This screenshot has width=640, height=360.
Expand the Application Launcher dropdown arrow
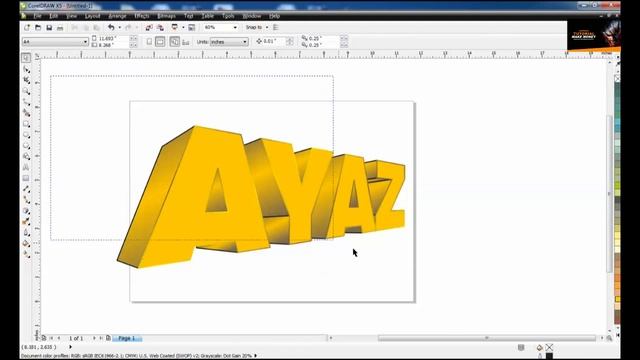[x=183, y=27]
